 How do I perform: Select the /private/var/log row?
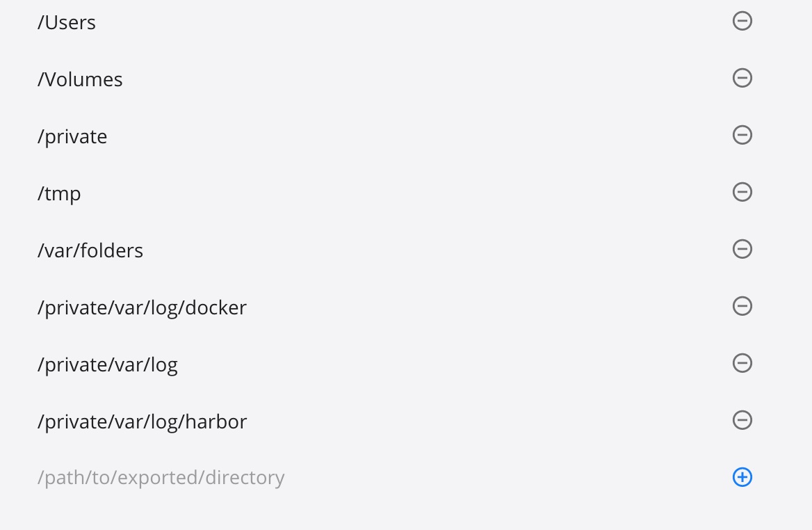point(107,364)
